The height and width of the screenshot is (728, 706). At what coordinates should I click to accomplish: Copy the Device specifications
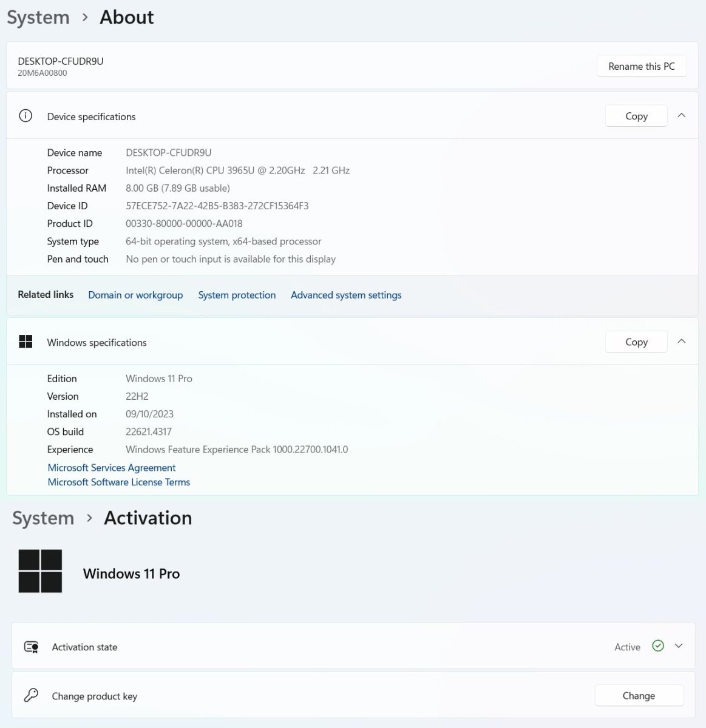636,116
